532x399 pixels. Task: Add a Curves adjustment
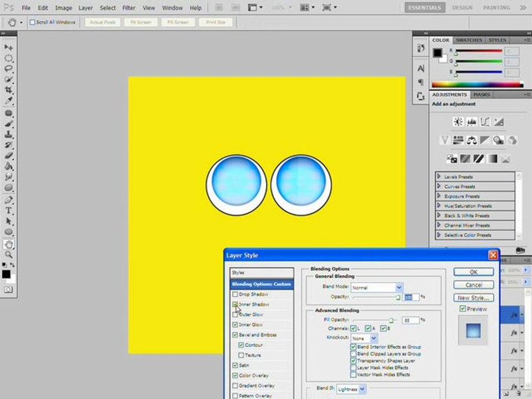coord(485,122)
